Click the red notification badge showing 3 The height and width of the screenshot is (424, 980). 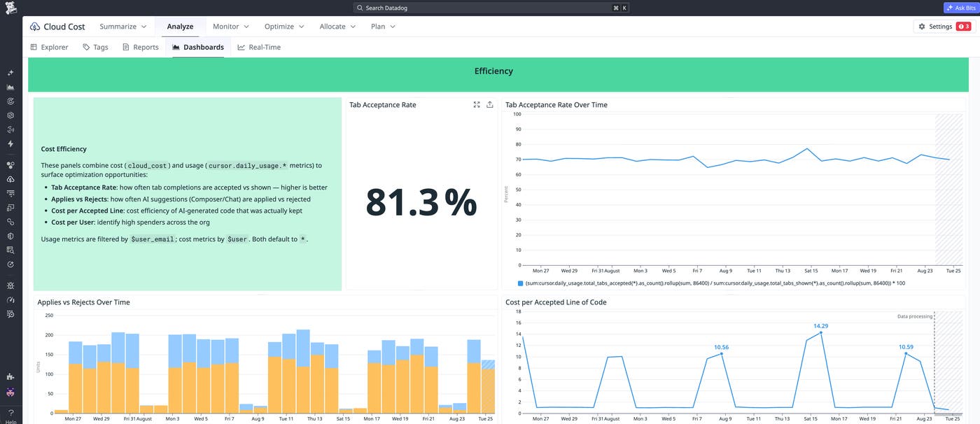pyautogui.click(x=964, y=27)
